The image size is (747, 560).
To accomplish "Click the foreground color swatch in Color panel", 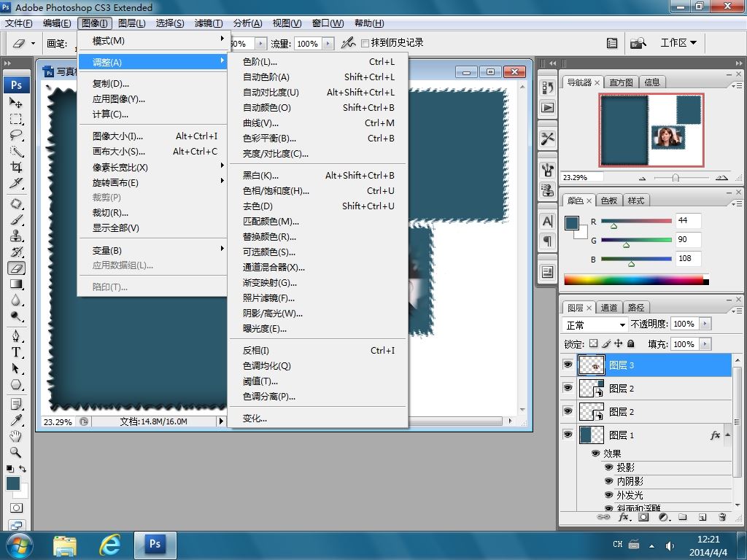I will pyautogui.click(x=572, y=223).
